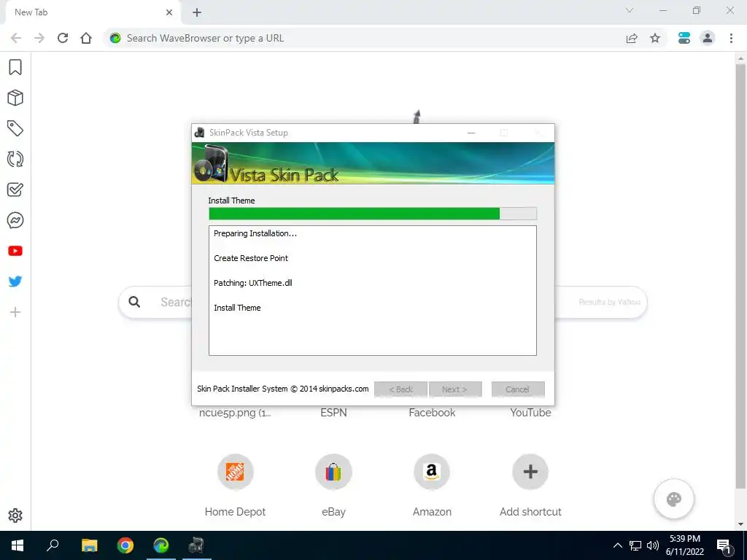Add a new sidebar app with plus icon
Screen dimensions: 747x560
click(x=15, y=312)
